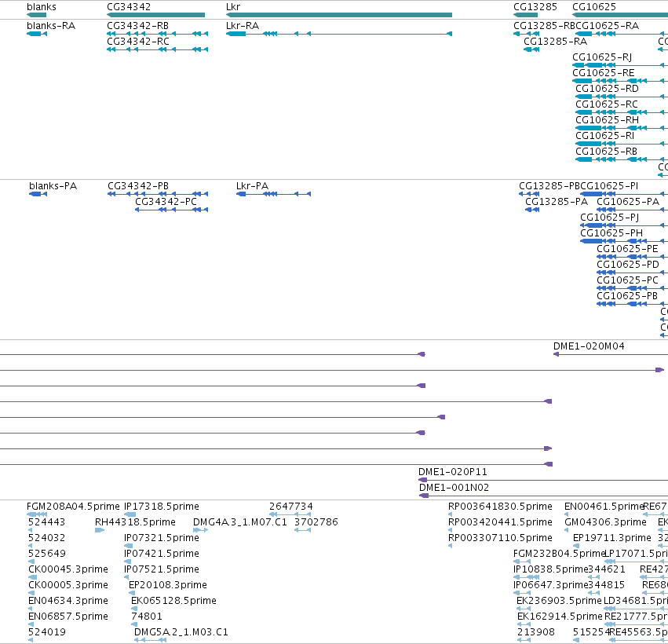Select protein CG34342-PB
668x644 pixels.
138,186
